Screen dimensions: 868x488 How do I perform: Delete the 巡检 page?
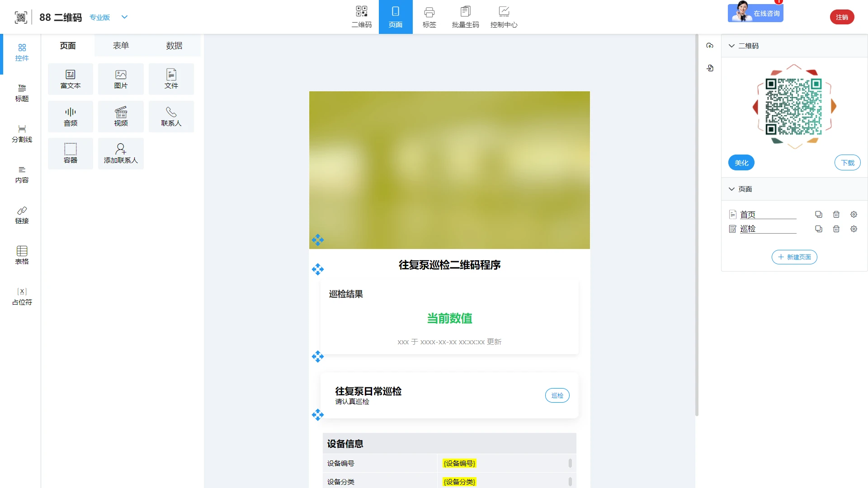(x=836, y=229)
